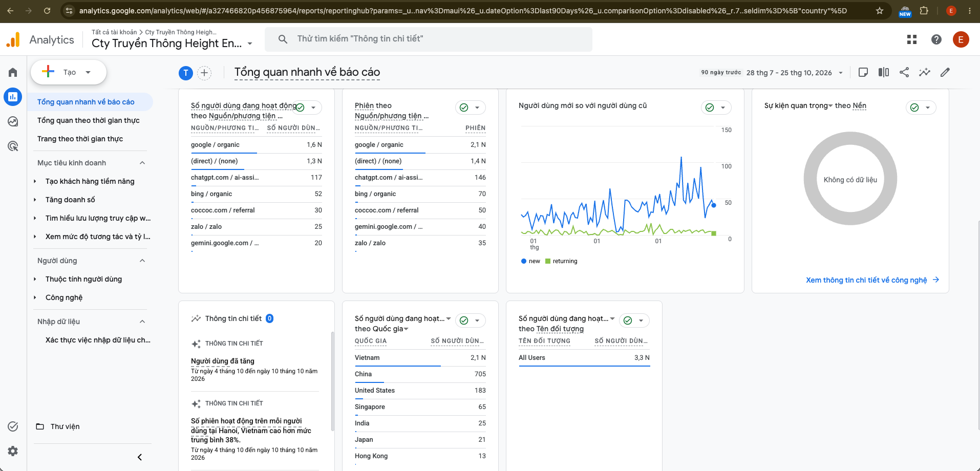Image resolution: width=980 pixels, height=471 pixels.
Task: Open Explore icon in left rail
Action: point(13,121)
